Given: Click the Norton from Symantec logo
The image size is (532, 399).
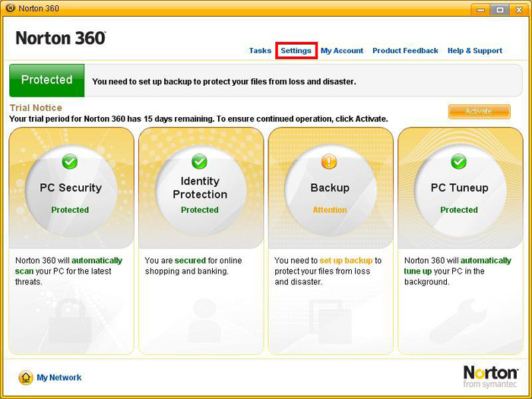Looking at the screenshot, I should [x=491, y=377].
